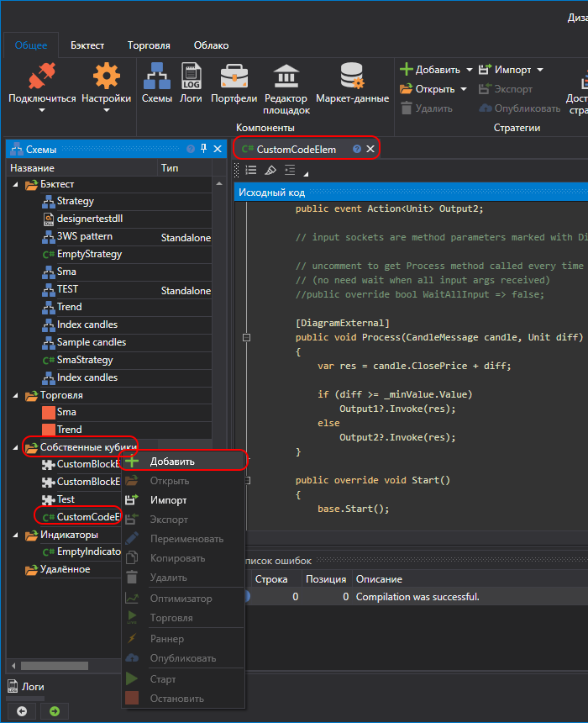
Task: Click the Строка column header
Action: 276,579
